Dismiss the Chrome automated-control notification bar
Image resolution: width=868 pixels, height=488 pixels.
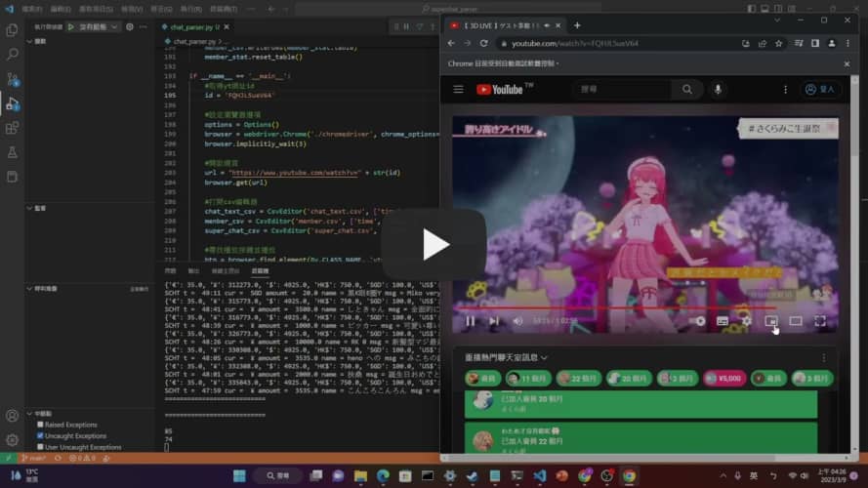pyautogui.click(x=847, y=63)
